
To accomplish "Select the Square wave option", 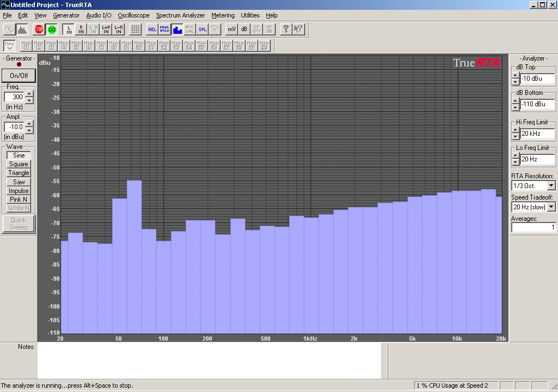I will pyautogui.click(x=19, y=164).
